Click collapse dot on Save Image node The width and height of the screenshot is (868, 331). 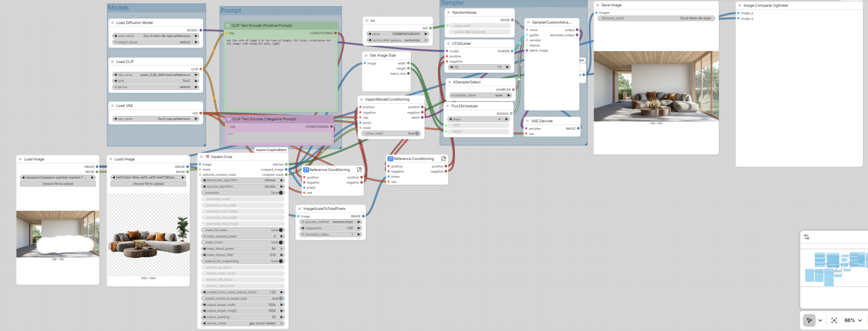598,5
